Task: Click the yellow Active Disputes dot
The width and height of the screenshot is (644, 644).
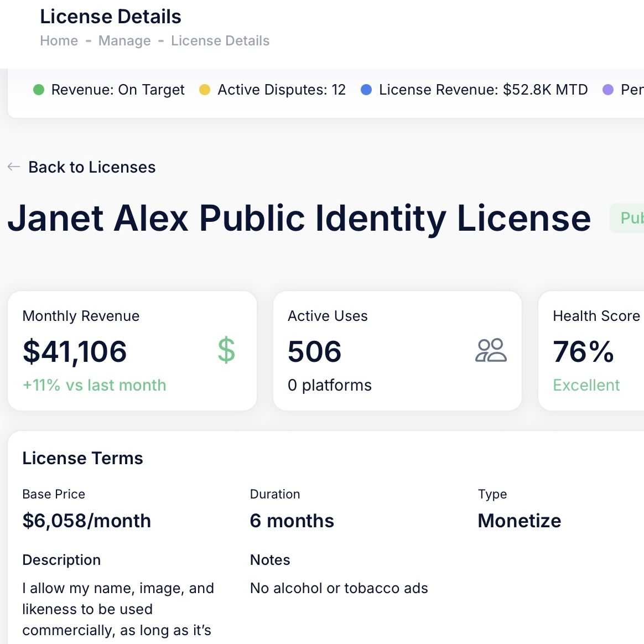Action: (205, 90)
